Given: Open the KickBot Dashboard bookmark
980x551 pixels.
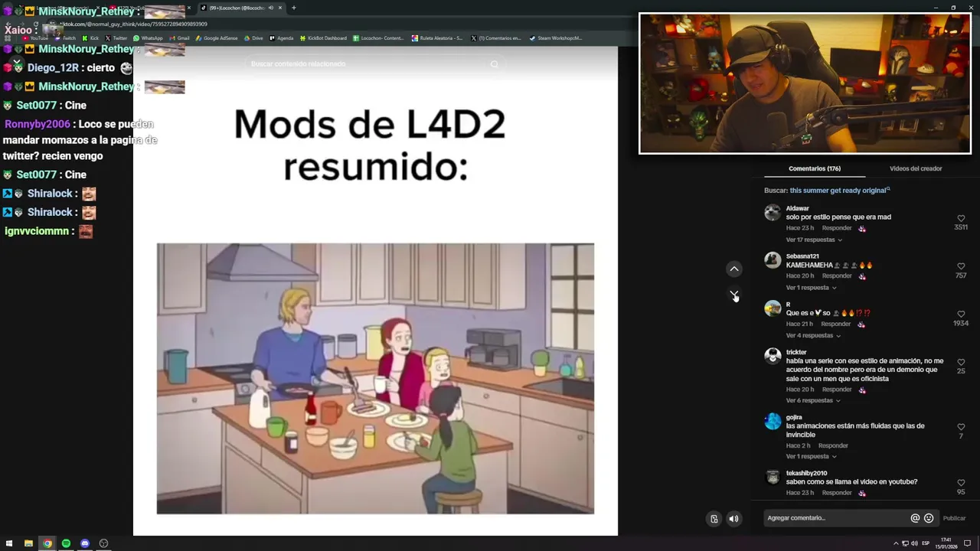Looking at the screenshot, I should point(323,37).
